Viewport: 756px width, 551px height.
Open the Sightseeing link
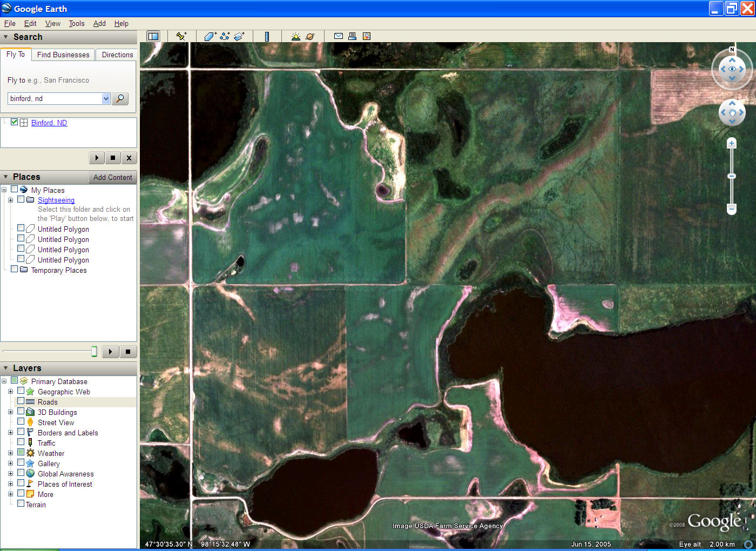(x=56, y=200)
